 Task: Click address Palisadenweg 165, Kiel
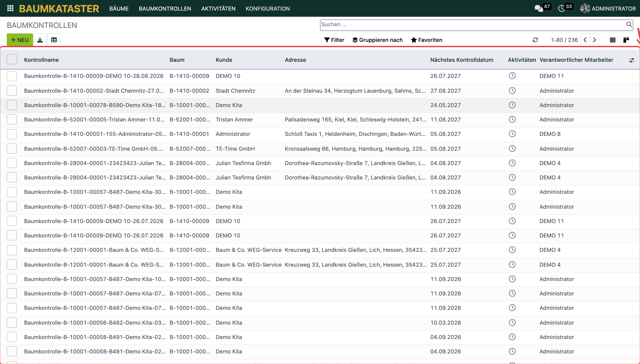point(356,120)
